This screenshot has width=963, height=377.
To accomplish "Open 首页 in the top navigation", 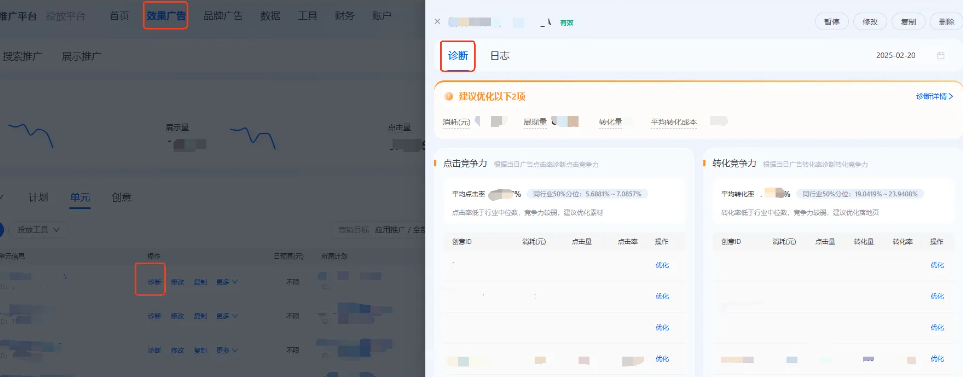I will point(119,16).
